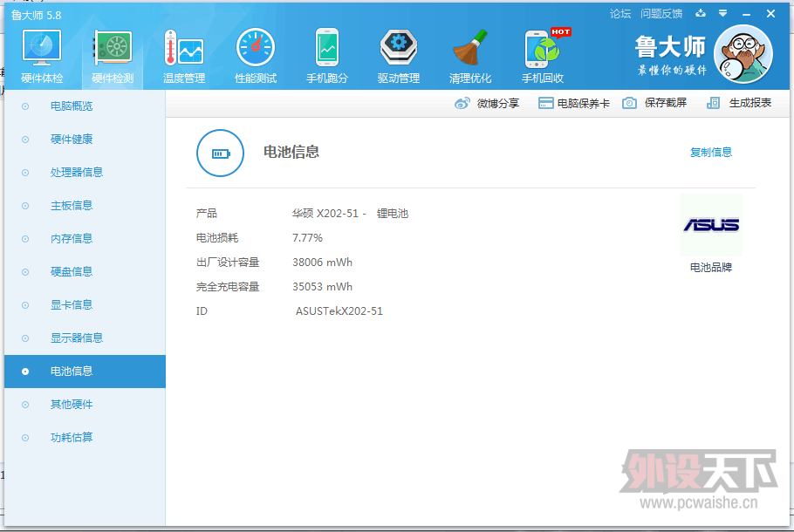Click the 完全充电容量 field label
The height and width of the screenshot is (532, 794).
[228, 287]
